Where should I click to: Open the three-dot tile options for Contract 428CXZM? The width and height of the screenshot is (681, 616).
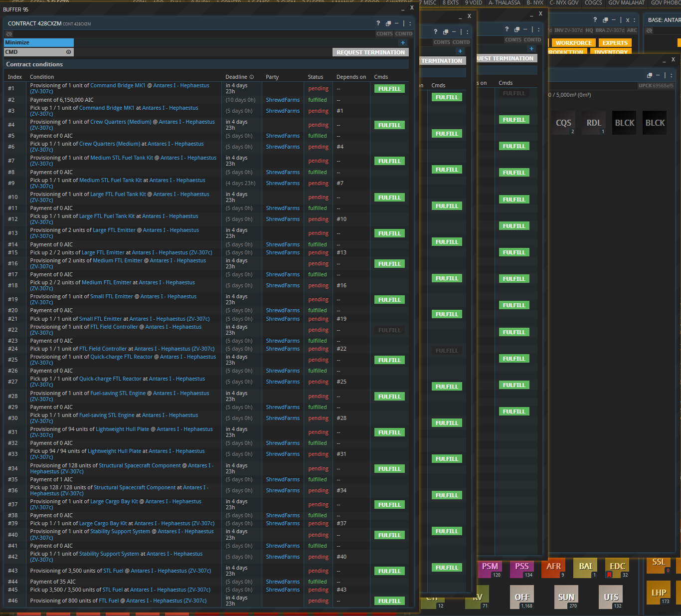click(410, 23)
